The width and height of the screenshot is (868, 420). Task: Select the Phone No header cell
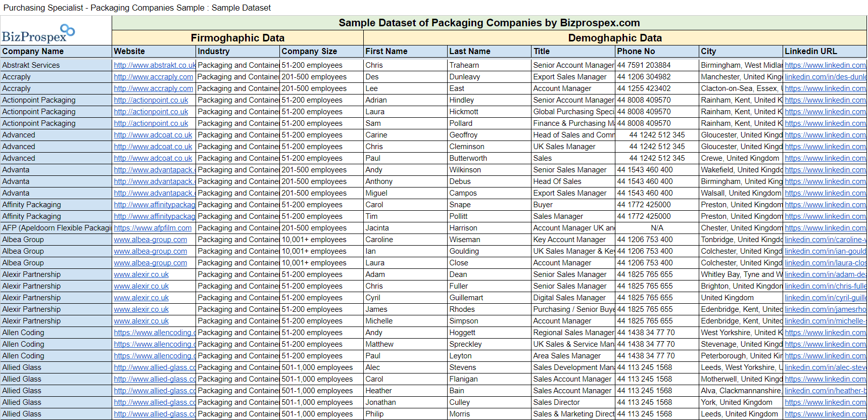click(657, 51)
